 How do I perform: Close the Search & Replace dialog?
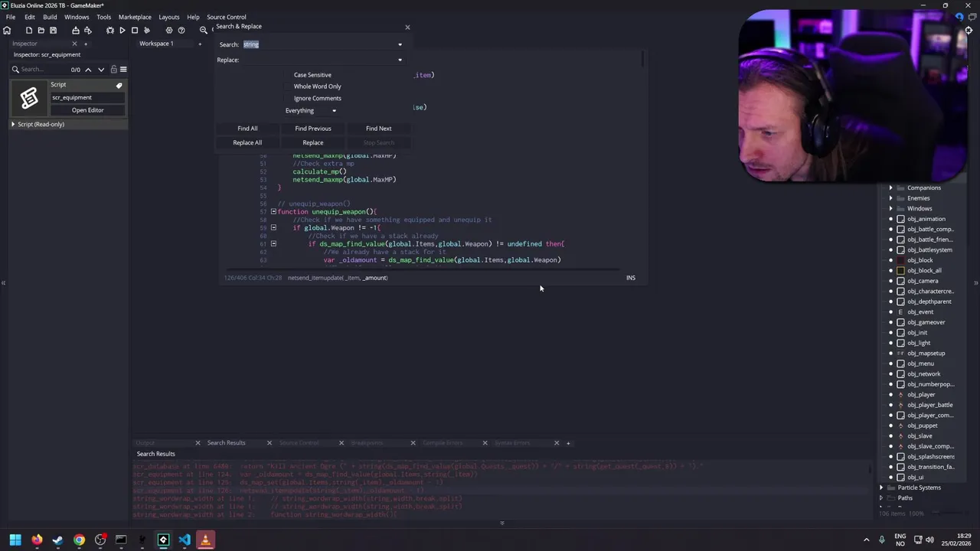click(x=407, y=27)
